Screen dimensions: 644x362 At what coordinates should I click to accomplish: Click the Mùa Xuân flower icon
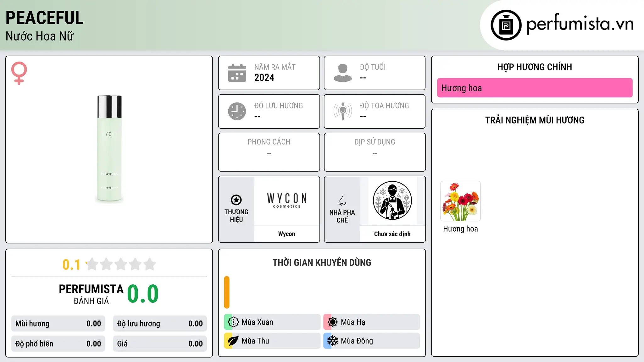(x=233, y=322)
